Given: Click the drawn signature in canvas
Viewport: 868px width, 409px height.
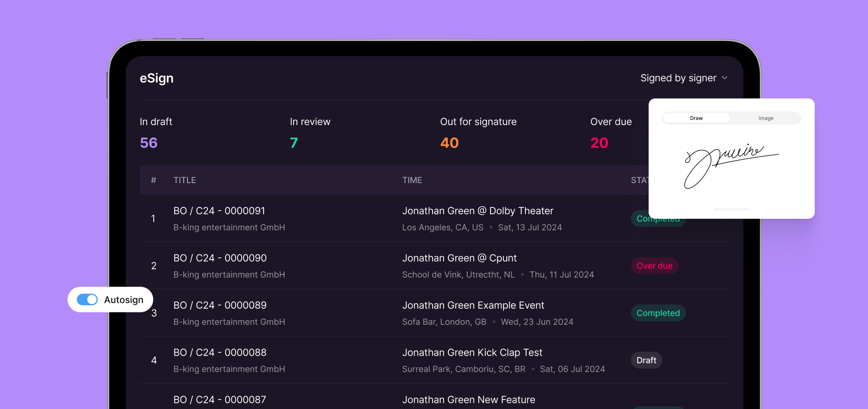Looking at the screenshot, I should 729,165.
